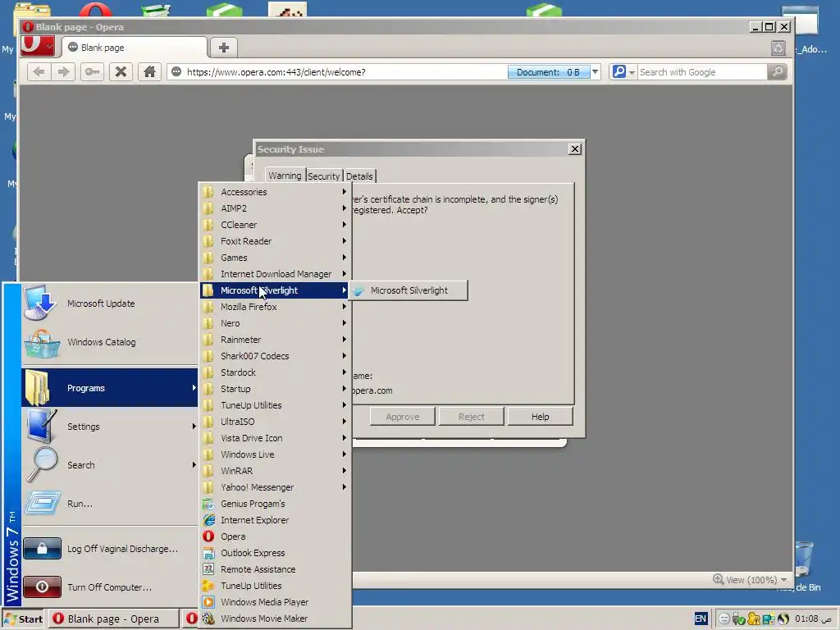
Task: Stop loading with the X button
Action: [121, 72]
